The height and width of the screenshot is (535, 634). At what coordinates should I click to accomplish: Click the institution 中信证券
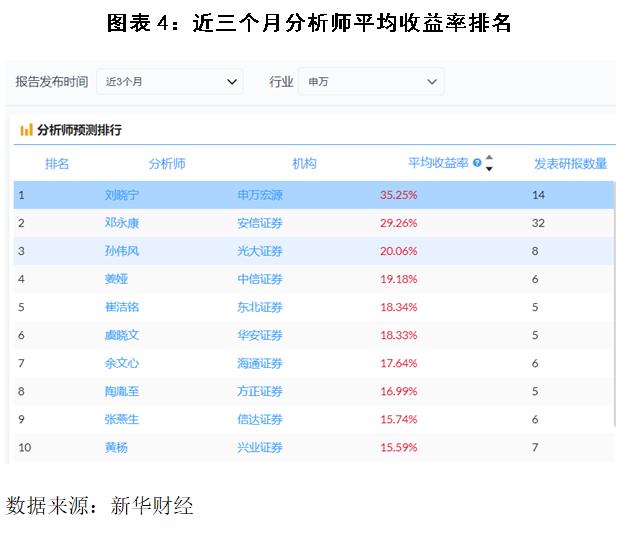pyautogui.click(x=260, y=279)
